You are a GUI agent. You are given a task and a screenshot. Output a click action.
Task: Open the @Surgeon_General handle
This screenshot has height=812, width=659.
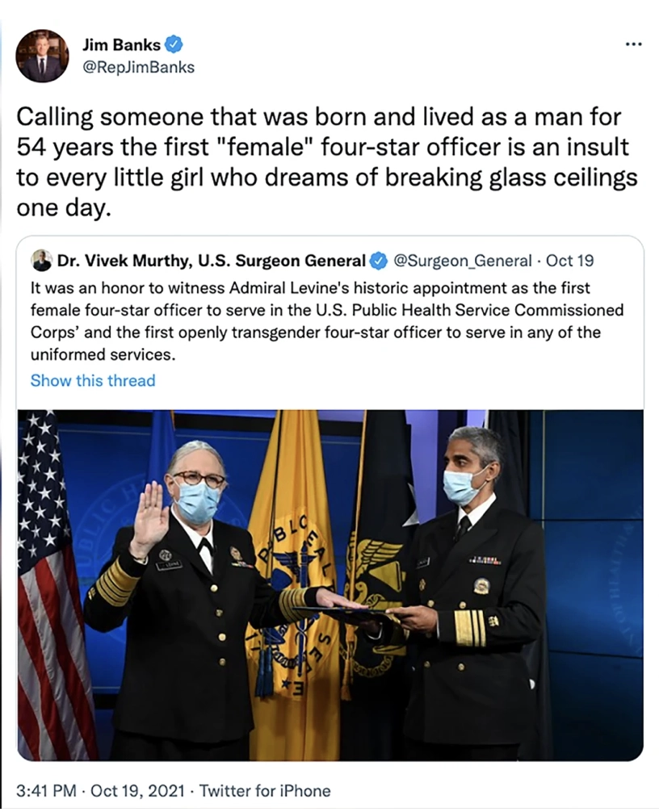[x=463, y=261]
